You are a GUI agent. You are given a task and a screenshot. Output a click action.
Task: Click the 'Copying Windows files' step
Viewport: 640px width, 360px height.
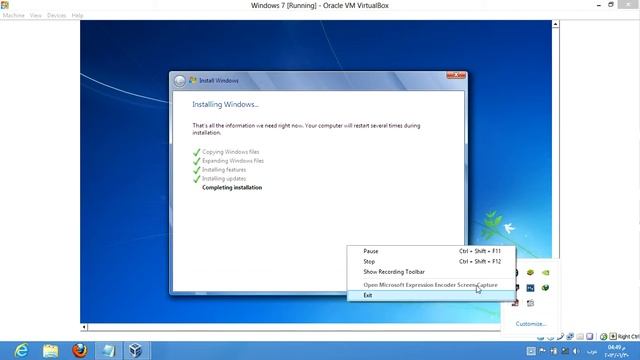pyautogui.click(x=231, y=152)
